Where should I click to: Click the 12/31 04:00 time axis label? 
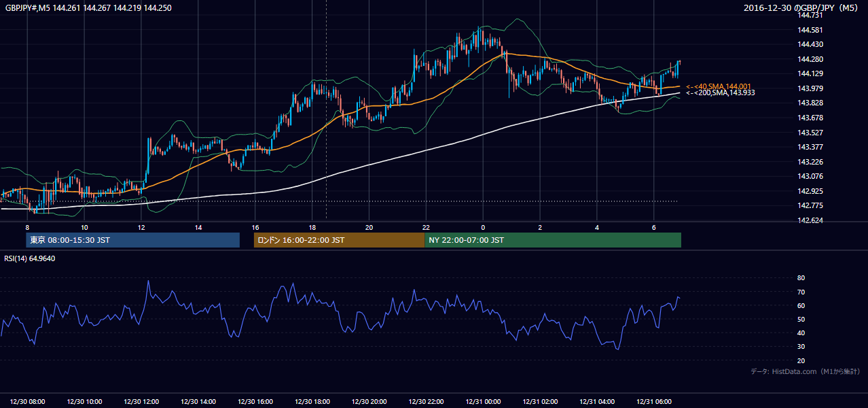pyautogui.click(x=597, y=402)
